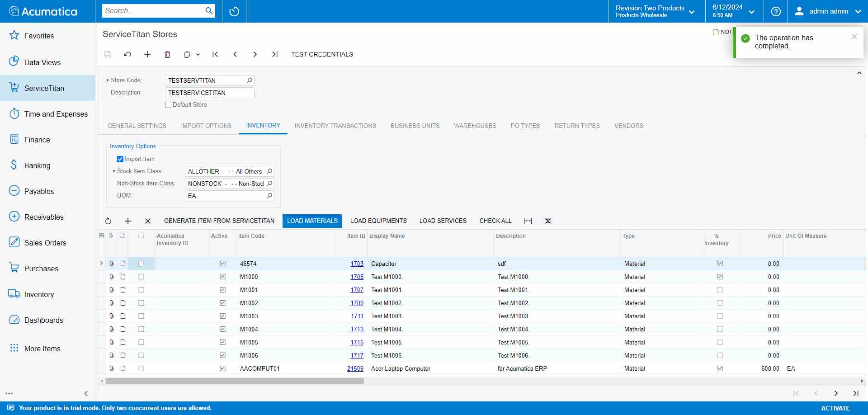Open UOM lookup selector
This screenshot has height=415, width=868.
point(269,196)
